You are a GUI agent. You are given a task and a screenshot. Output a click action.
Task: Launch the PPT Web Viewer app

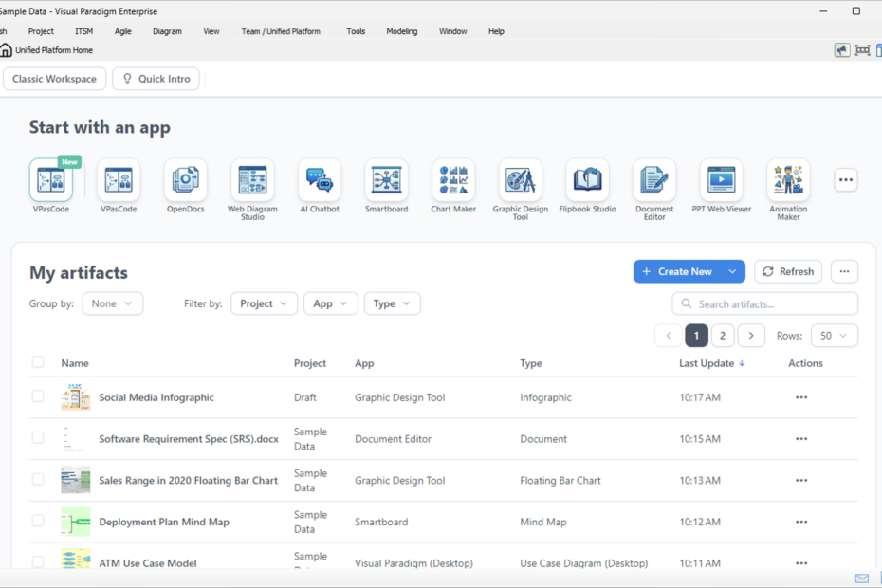tap(721, 180)
